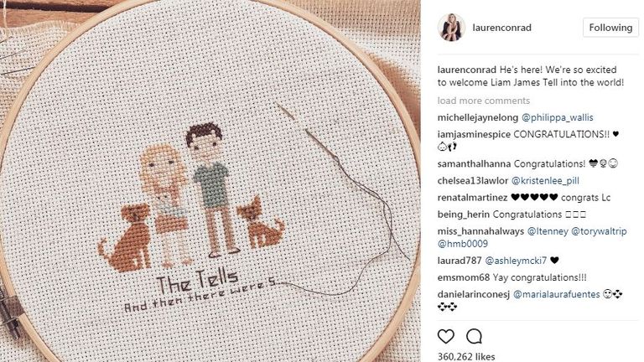Click the cross-stitch post photo
The width and height of the screenshot is (644, 362).
click(x=210, y=181)
